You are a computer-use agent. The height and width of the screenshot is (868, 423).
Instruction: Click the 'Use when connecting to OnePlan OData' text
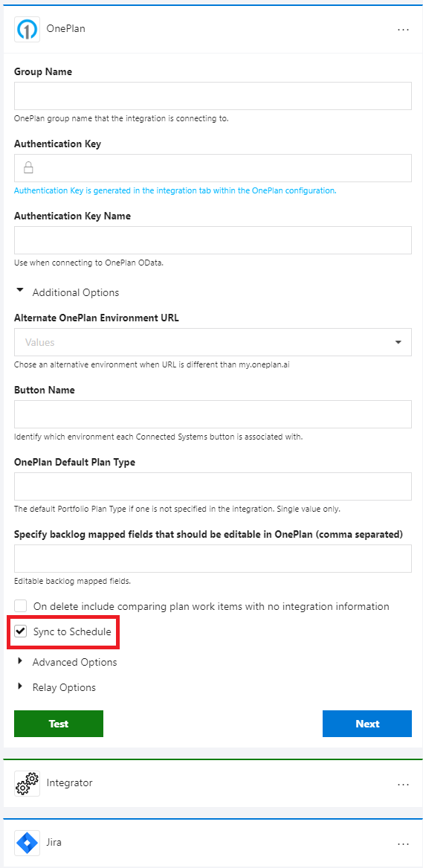(x=88, y=263)
